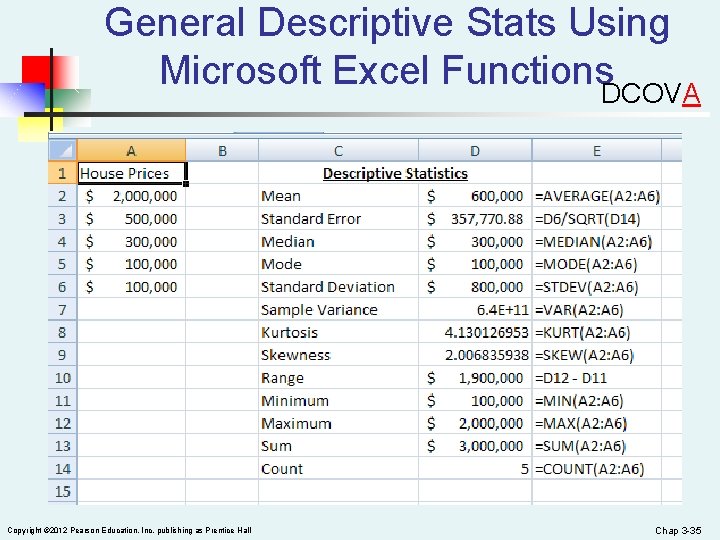720x540 pixels.
Task: Click the 2,000,000 cell in column A
Action: (132, 196)
